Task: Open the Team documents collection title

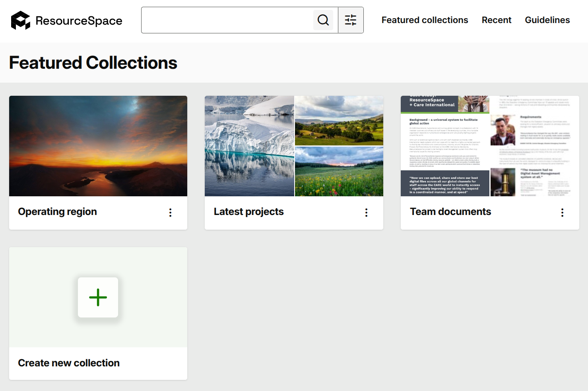Action: pyautogui.click(x=450, y=212)
